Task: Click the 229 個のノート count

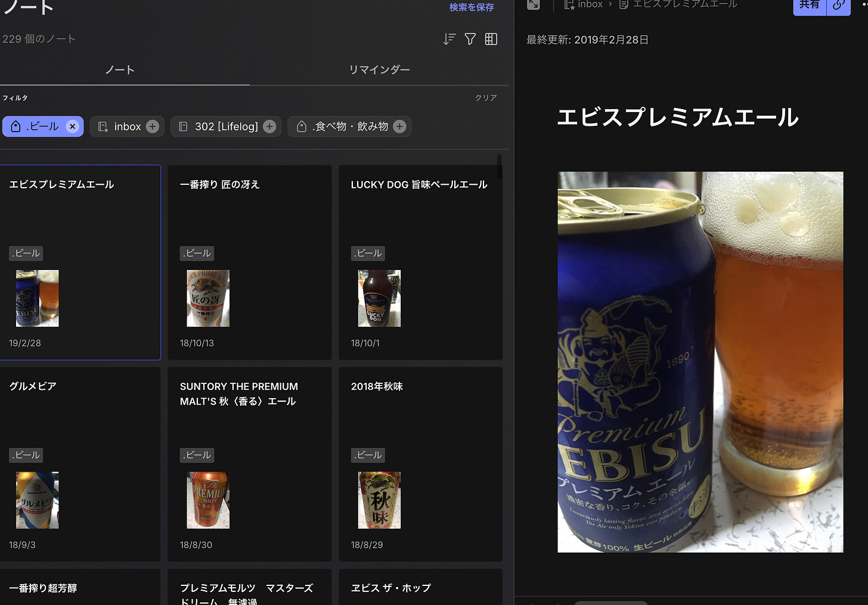Action: click(x=39, y=39)
